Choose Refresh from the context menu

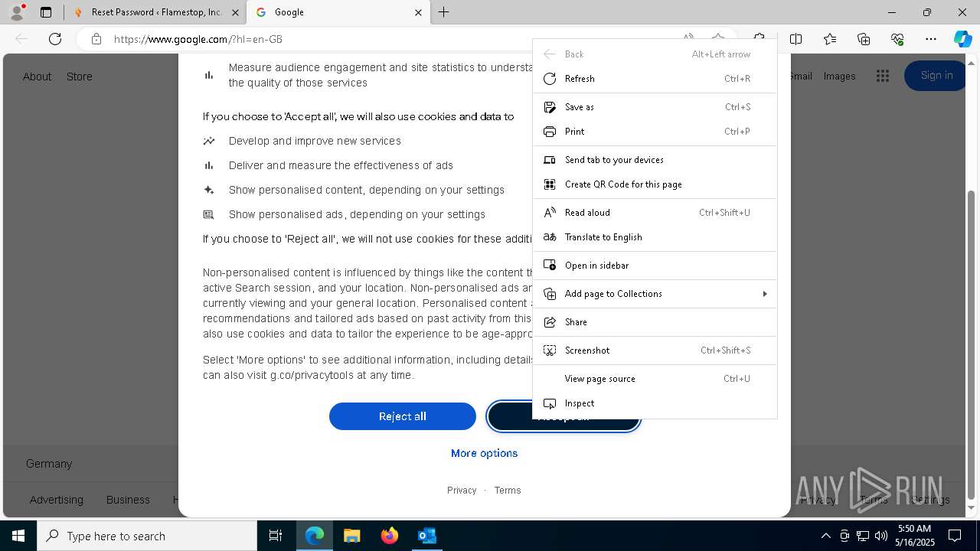[655, 79]
